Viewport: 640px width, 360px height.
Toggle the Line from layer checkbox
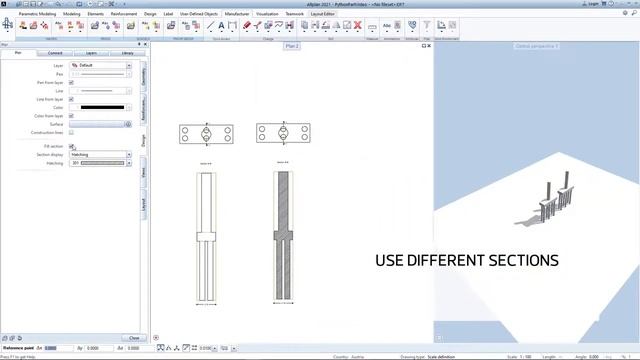pos(71,99)
